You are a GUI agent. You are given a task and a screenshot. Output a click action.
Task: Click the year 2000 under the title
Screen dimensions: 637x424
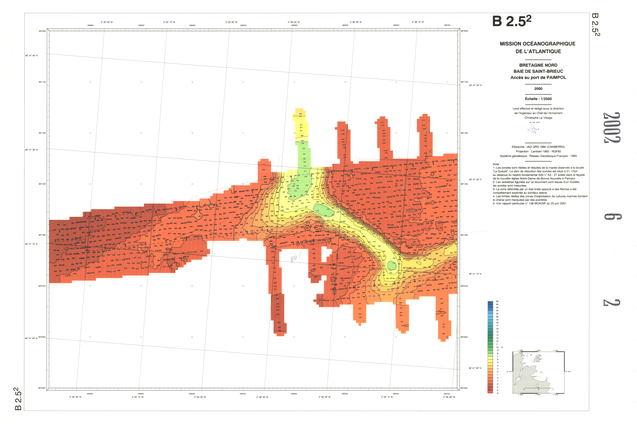click(517, 89)
